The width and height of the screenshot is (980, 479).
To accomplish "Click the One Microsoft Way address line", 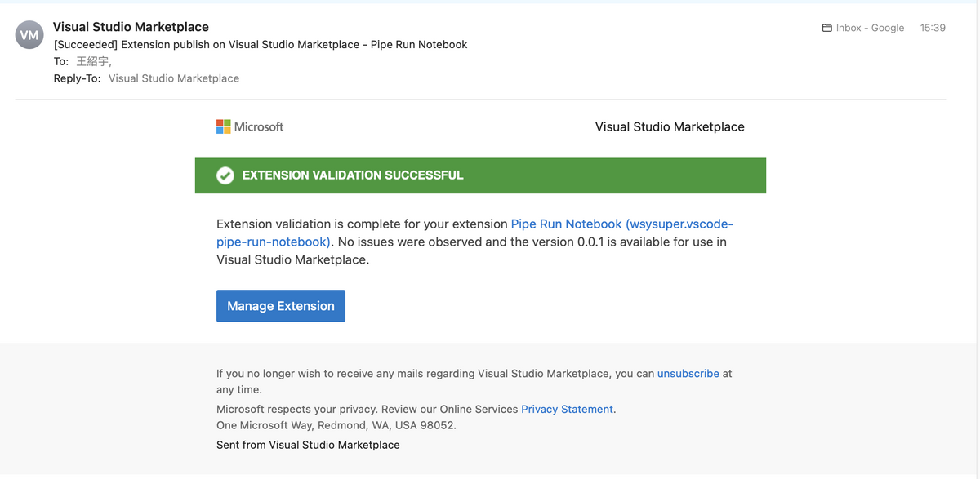I will point(336,425).
